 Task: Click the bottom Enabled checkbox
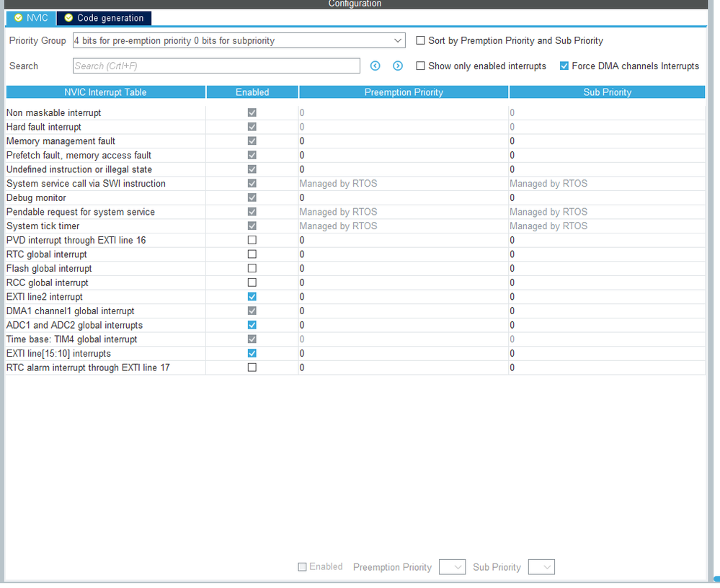pyautogui.click(x=302, y=567)
